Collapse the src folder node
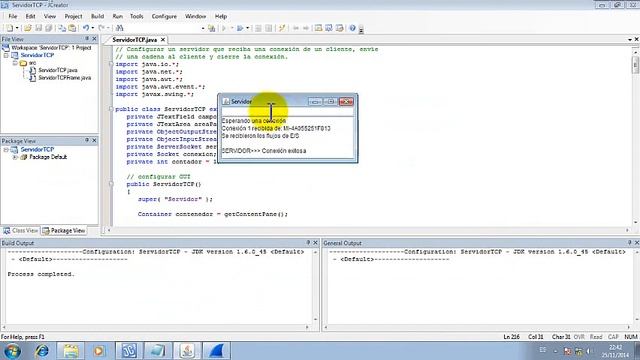This screenshot has width=640, height=360. [15, 63]
